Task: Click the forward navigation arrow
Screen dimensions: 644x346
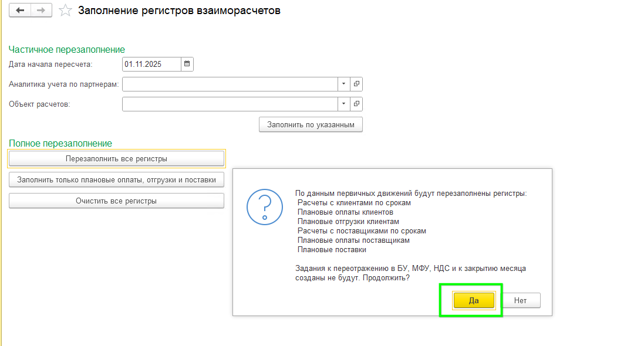Action: point(41,10)
